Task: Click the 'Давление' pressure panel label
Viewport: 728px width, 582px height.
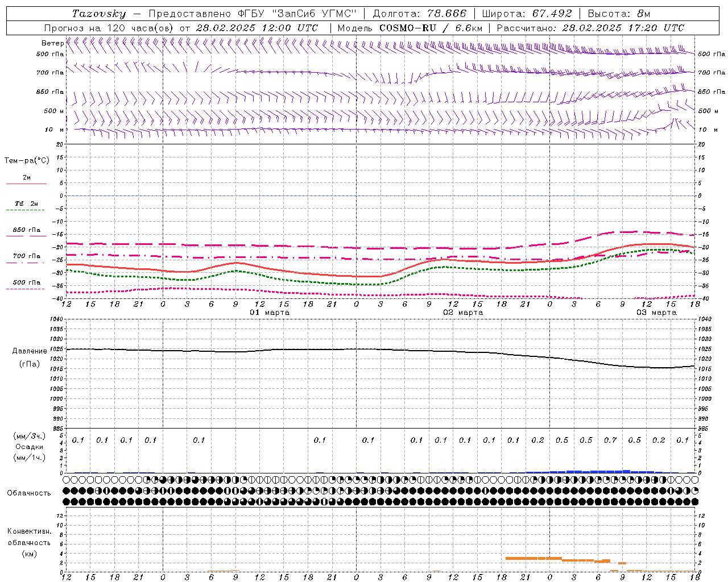Action: pyautogui.click(x=30, y=351)
